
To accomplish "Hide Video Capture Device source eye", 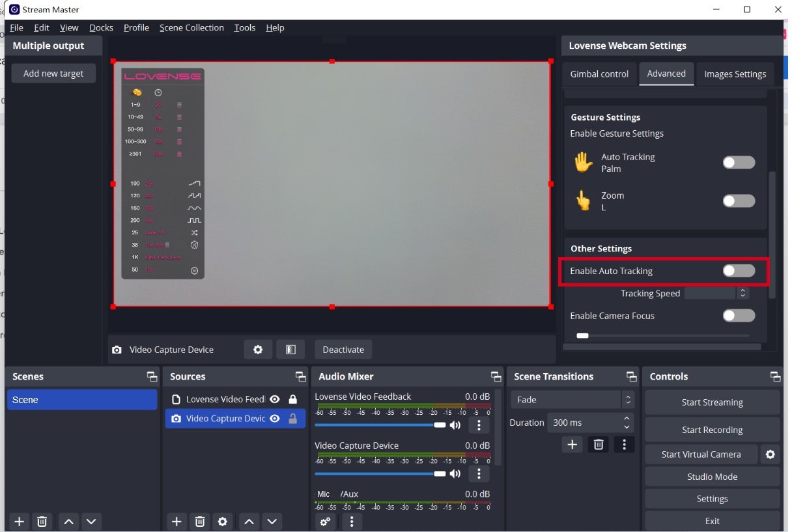I will [275, 419].
